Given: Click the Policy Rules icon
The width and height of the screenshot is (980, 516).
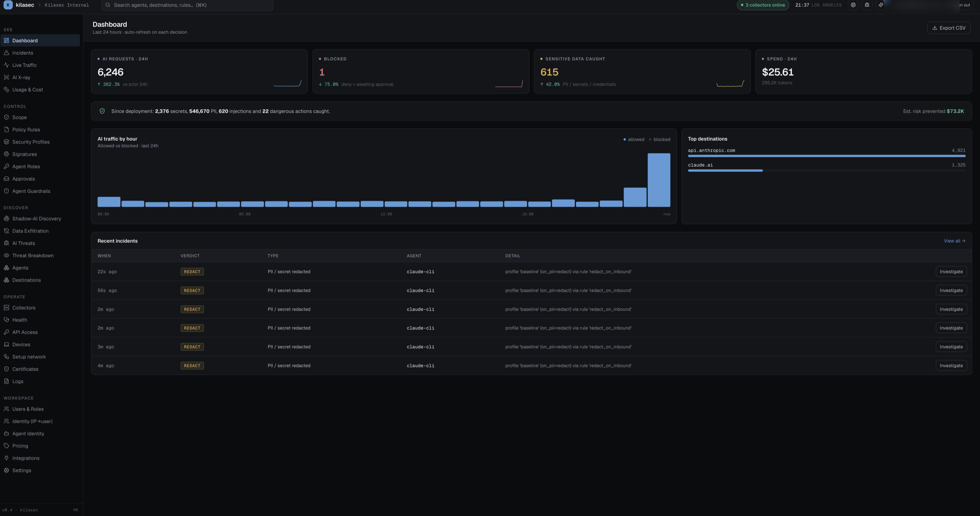Looking at the screenshot, I should 7,130.
